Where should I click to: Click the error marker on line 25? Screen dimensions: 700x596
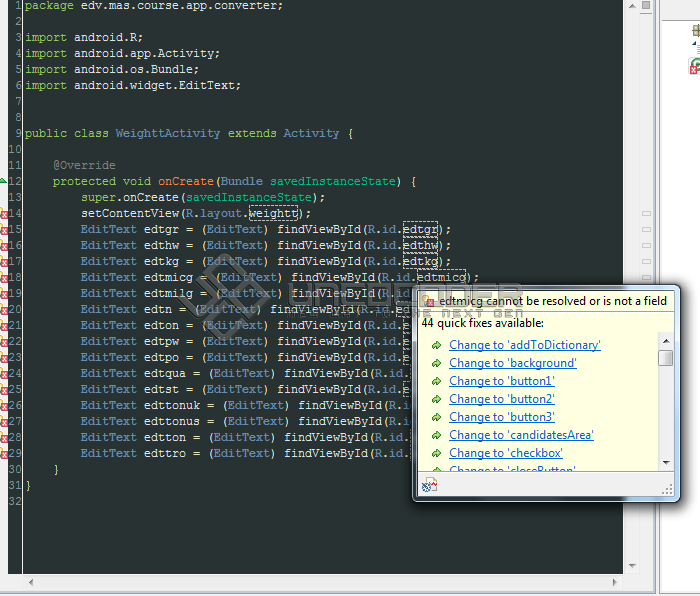coord(4,390)
